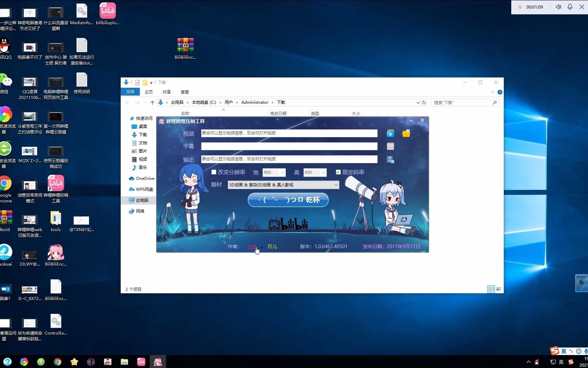
Task: Open the 宽 width 960 dropdown
Action: click(283, 172)
